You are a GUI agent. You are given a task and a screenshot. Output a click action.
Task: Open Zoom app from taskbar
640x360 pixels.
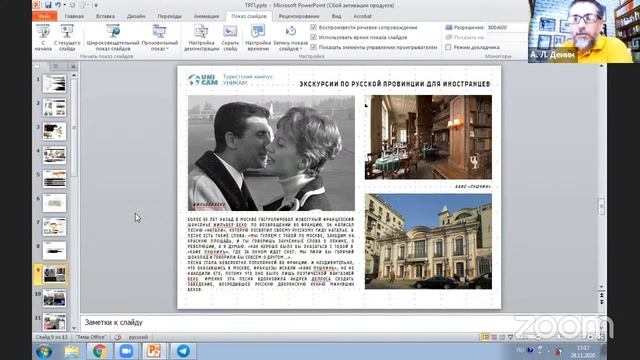pos(126,351)
